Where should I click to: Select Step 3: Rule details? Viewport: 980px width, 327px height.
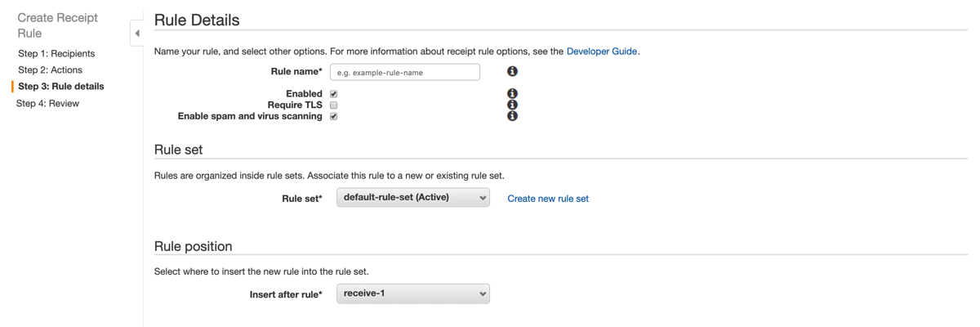pos(61,86)
